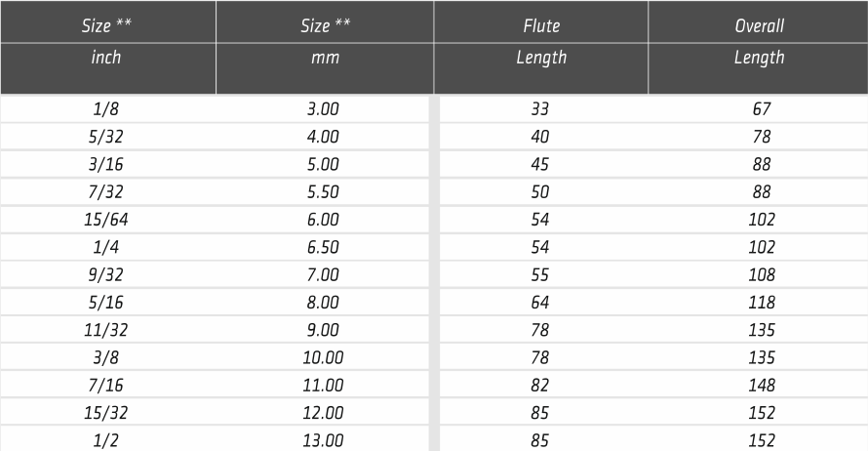868x451 pixels.
Task: Select the 13.00 mm size cell
Action: pos(324,440)
